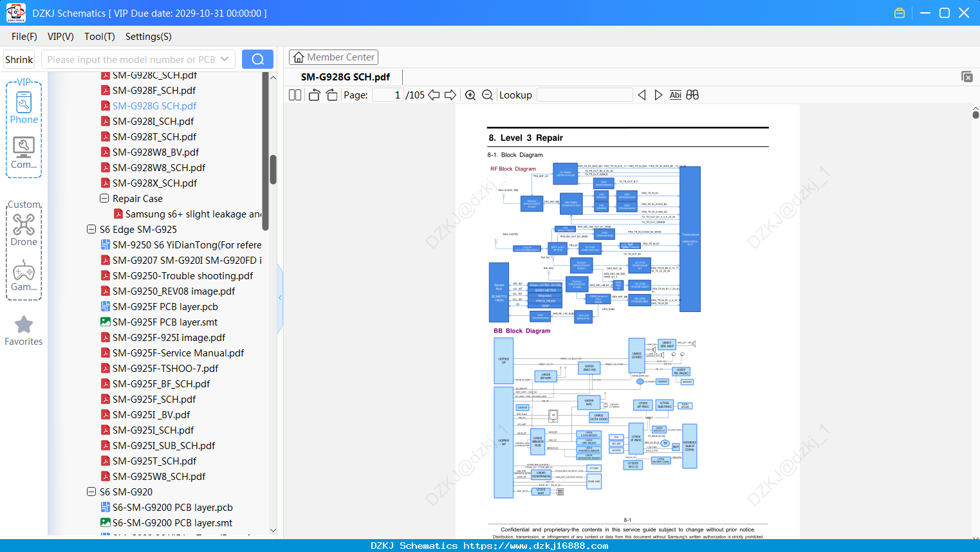Viewport: 980px width, 552px height.
Task: Click the file tree scrollbar thumb
Action: tap(273, 170)
